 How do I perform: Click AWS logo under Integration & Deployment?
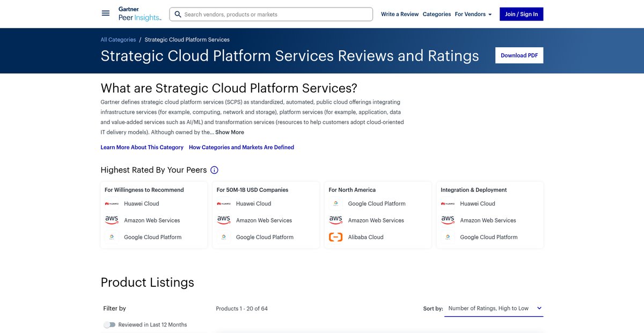[448, 220]
